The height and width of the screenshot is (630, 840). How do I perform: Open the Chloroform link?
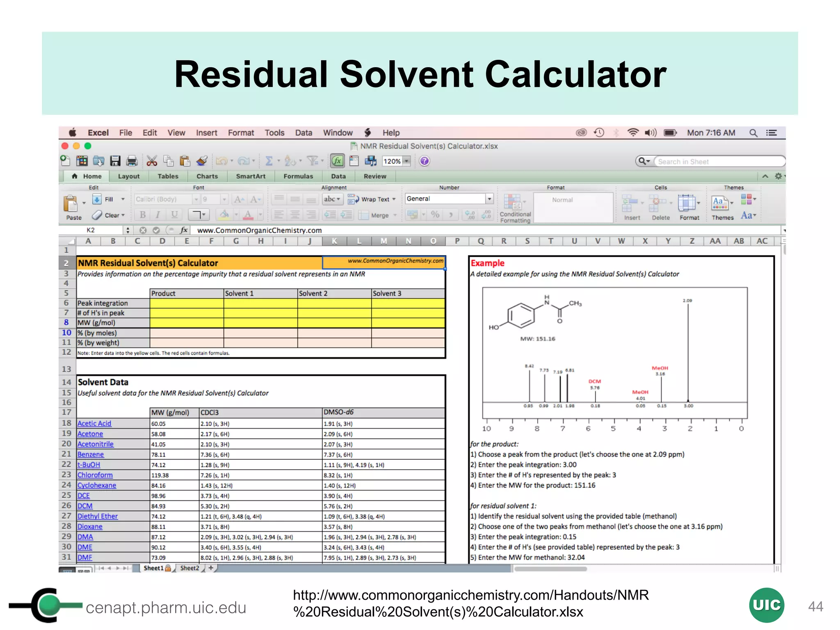pos(95,475)
